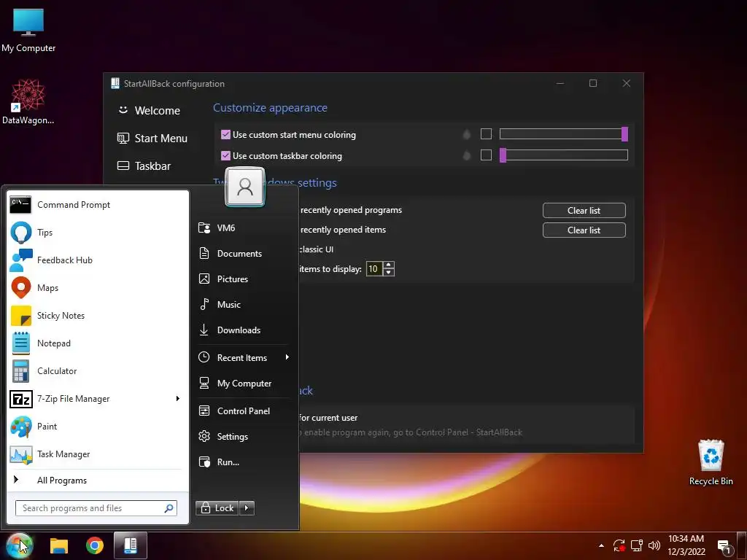
Task: Open Google Chrome from taskbar
Action: (95, 545)
